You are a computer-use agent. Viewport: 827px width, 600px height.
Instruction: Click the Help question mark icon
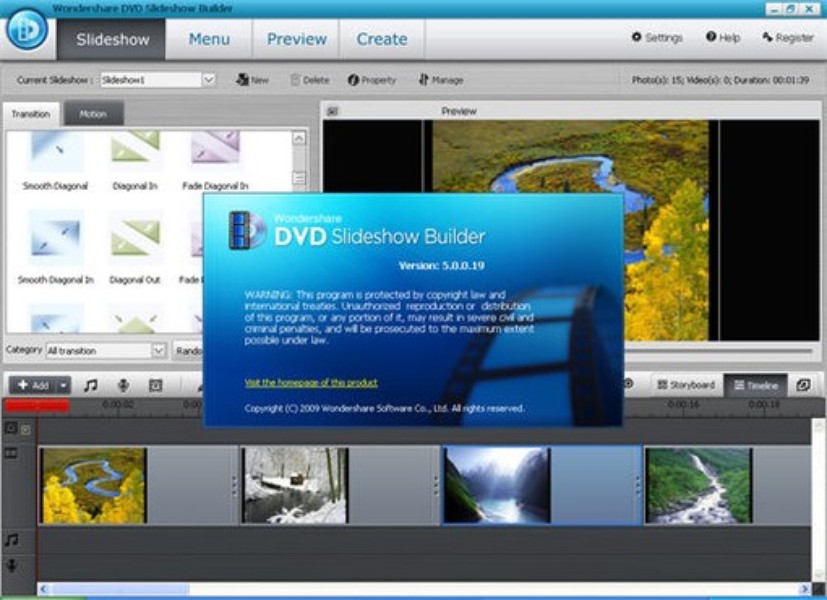click(722, 37)
